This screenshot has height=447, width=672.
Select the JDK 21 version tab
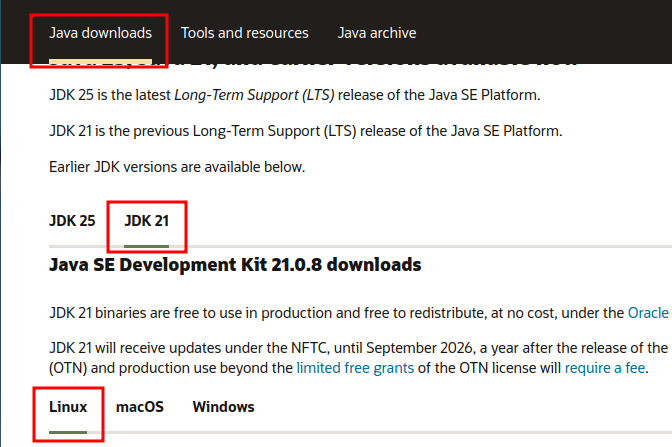click(x=146, y=220)
